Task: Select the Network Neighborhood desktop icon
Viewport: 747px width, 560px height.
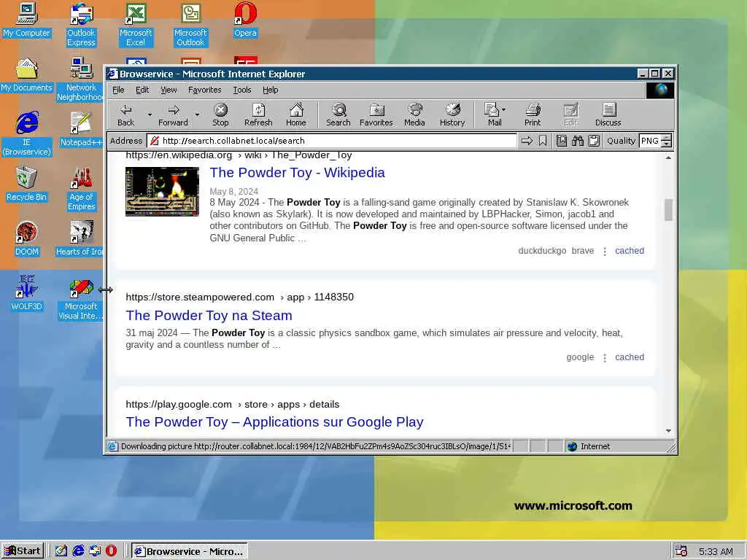Action: tap(80, 79)
